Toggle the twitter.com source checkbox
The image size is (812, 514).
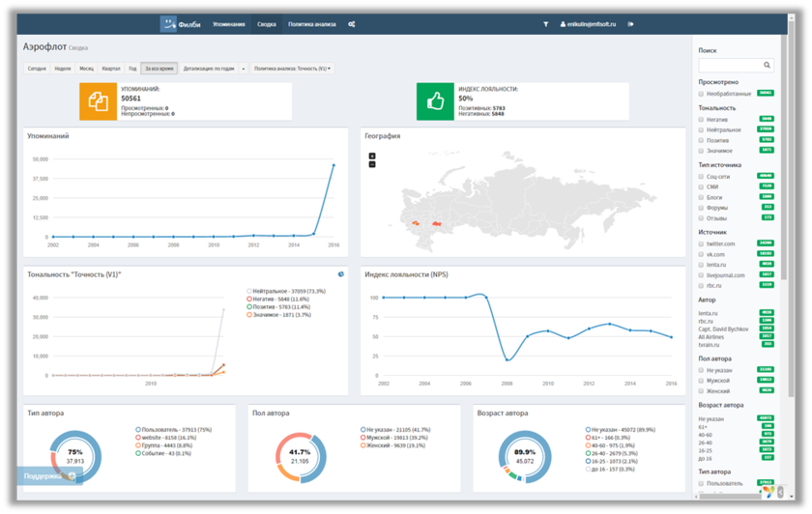[702, 243]
